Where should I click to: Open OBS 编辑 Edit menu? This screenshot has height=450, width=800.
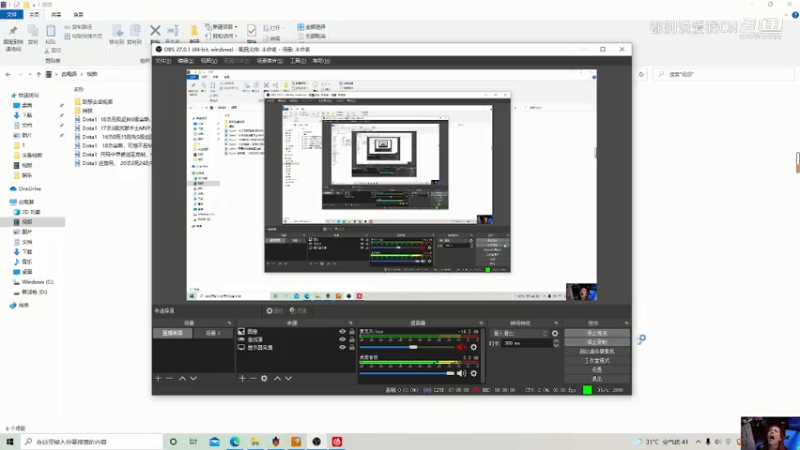pyautogui.click(x=186, y=61)
